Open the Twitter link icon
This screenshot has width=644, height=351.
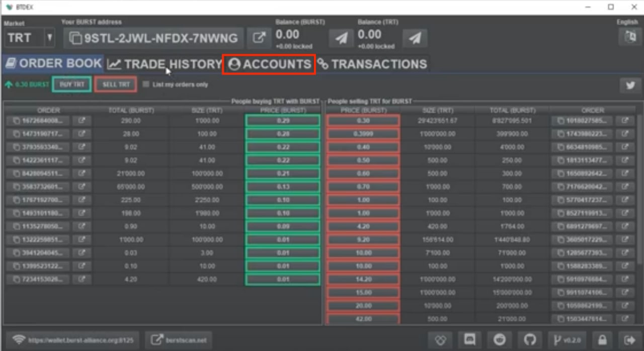630,85
